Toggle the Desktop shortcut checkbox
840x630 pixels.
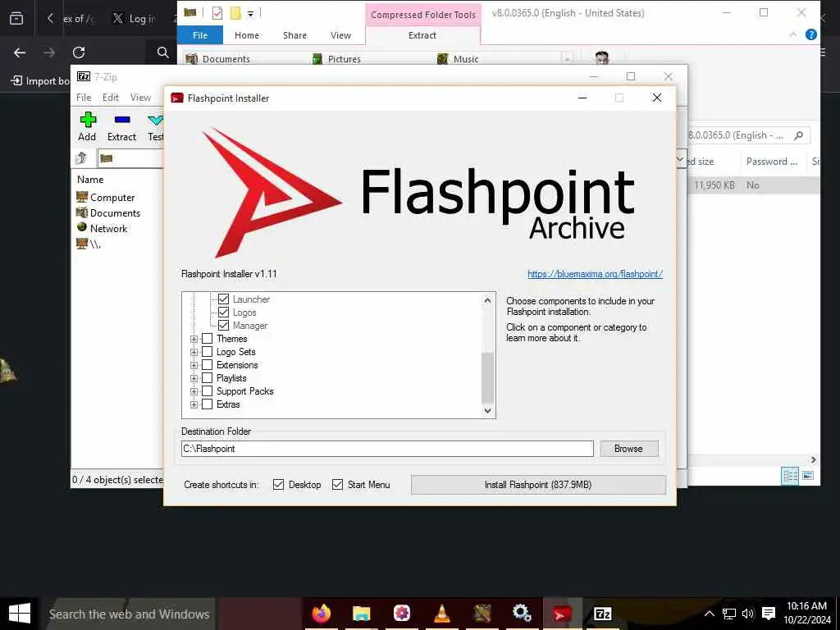279,484
